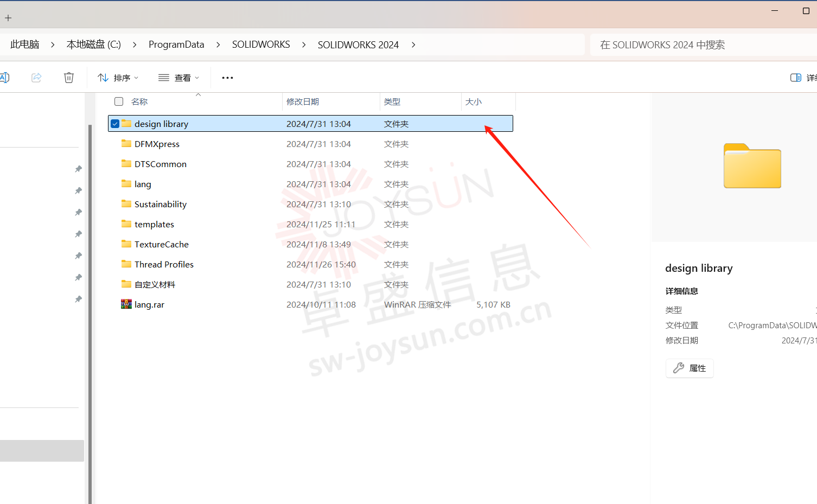
Task: Select the Thread Profiles folder name
Action: 164,264
